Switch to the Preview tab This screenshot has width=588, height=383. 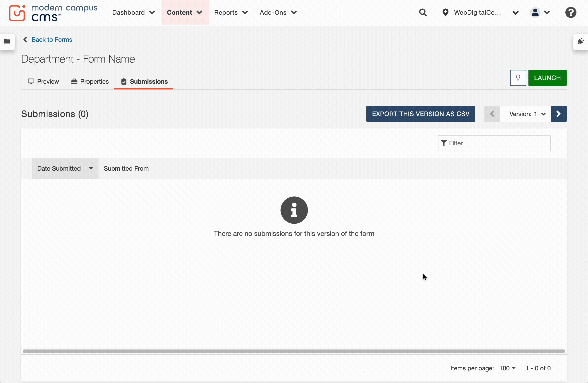coord(43,81)
